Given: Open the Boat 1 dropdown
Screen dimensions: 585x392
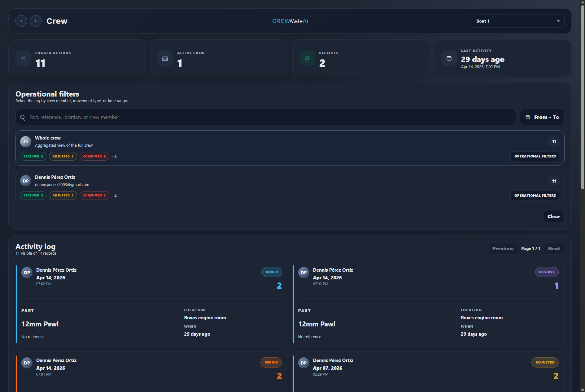Looking at the screenshot, I should click(518, 21).
